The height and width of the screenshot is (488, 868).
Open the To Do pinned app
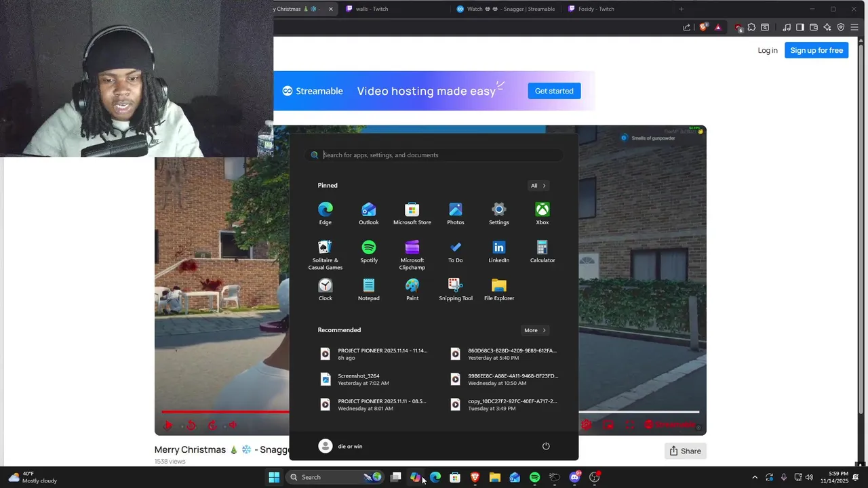coord(456,251)
